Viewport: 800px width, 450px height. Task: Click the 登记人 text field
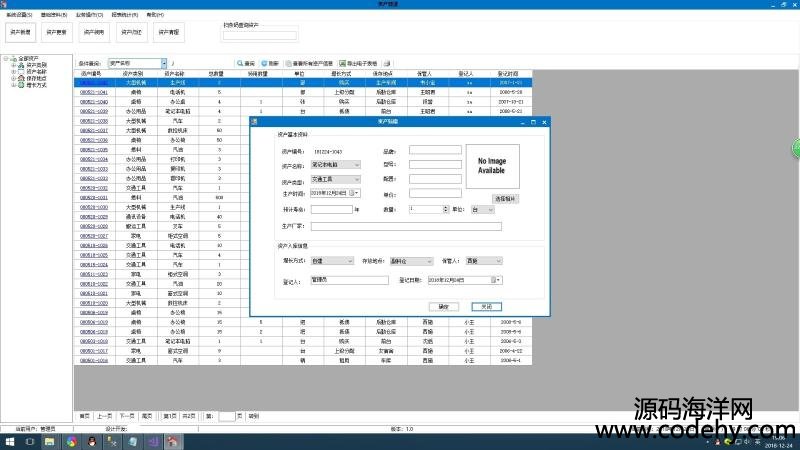tap(349, 280)
